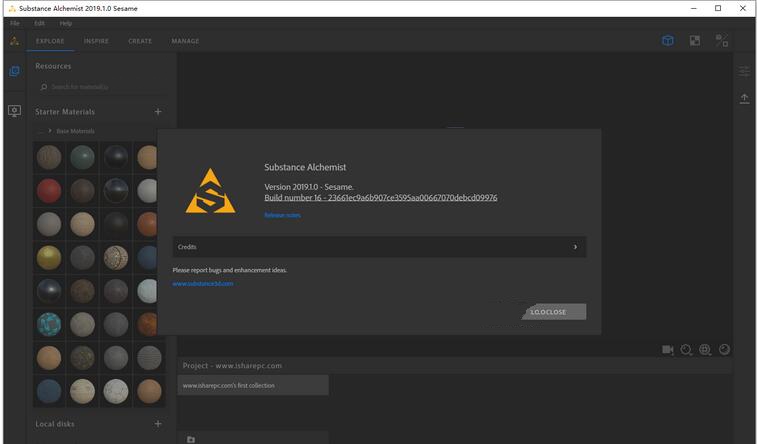Select the green material sphere
This screenshot has width=757, height=444.
click(83, 157)
